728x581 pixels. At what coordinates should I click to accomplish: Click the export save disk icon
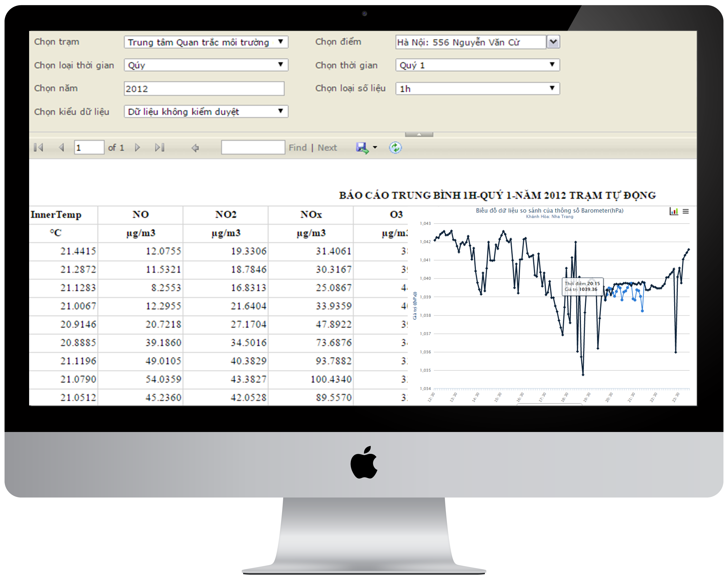[x=362, y=148]
